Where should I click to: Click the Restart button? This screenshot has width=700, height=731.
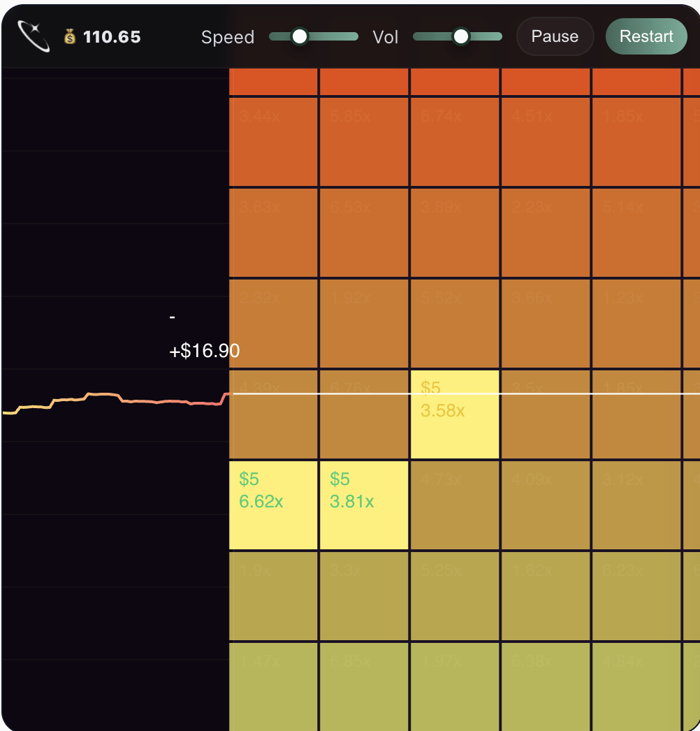coord(646,36)
